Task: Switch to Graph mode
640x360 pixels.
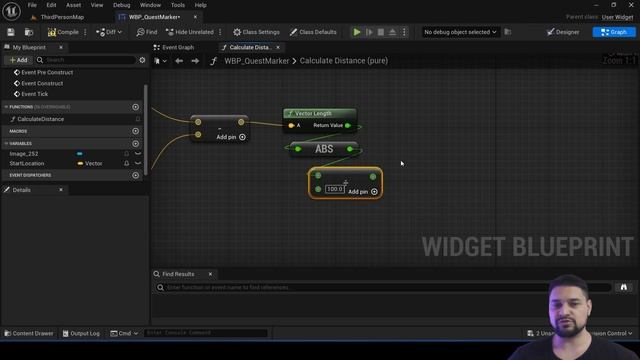Action: [x=614, y=32]
